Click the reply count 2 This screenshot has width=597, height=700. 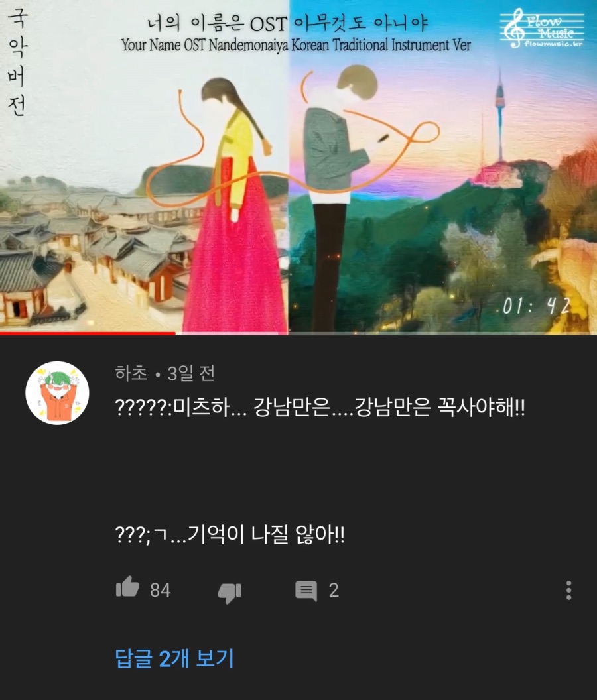[x=334, y=590]
